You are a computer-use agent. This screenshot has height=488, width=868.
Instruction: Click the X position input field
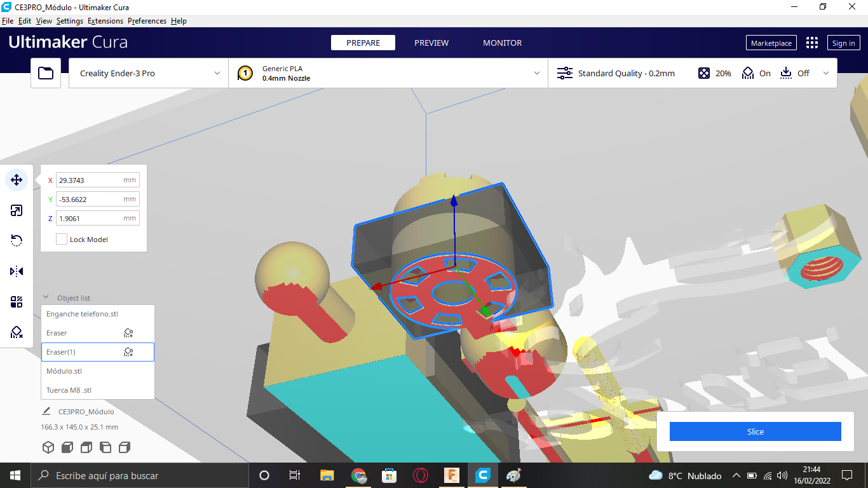97,180
